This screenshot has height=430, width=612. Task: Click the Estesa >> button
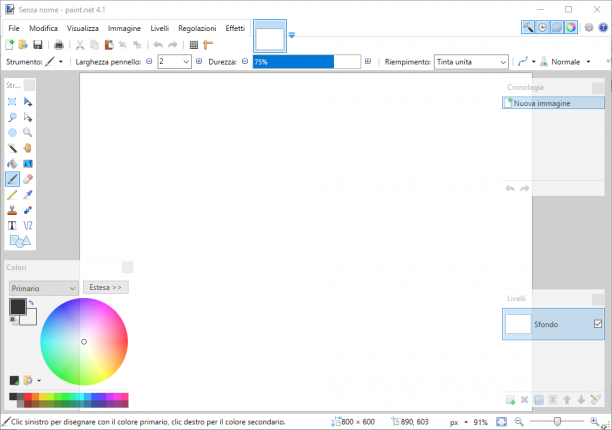[106, 288]
